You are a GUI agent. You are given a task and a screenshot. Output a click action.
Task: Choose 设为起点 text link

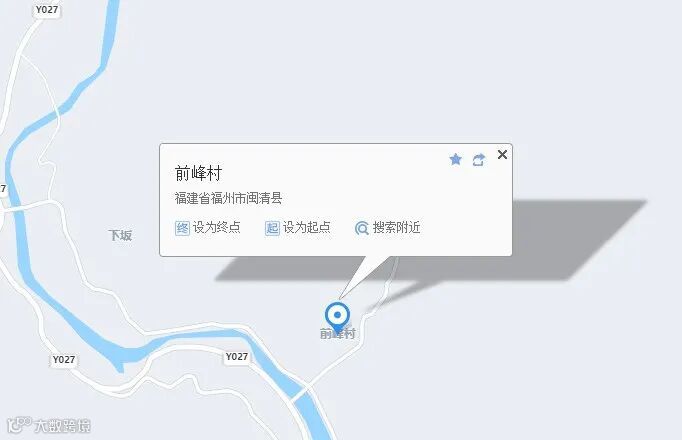click(x=307, y=227)
